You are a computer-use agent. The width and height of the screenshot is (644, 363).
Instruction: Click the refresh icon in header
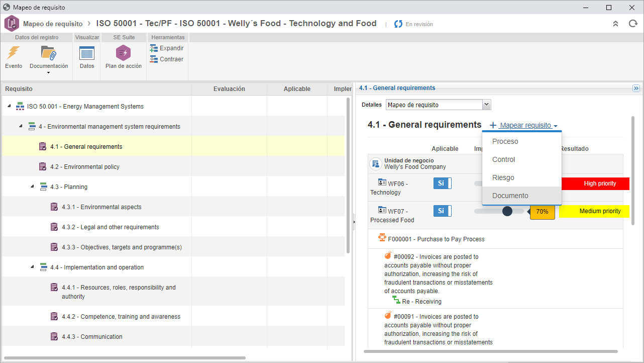[x=633, y=24]
